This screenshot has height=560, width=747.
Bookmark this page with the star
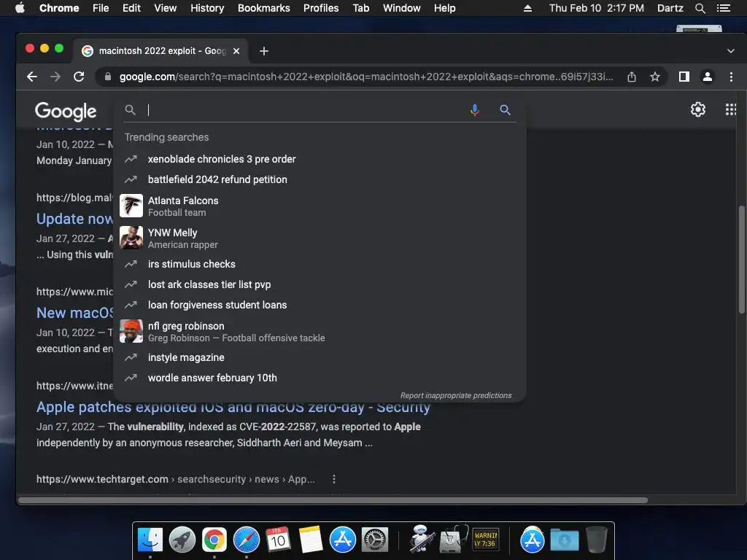point(655,77)
